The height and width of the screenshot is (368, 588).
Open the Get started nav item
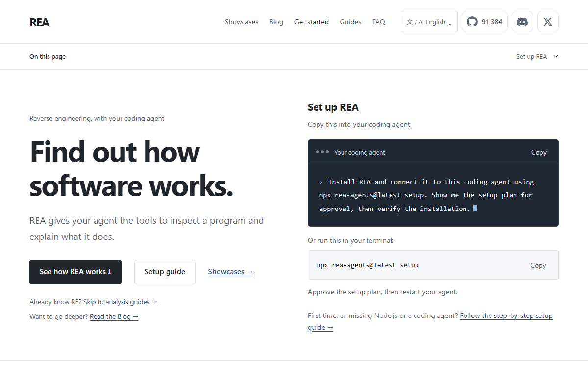(312, 22)
